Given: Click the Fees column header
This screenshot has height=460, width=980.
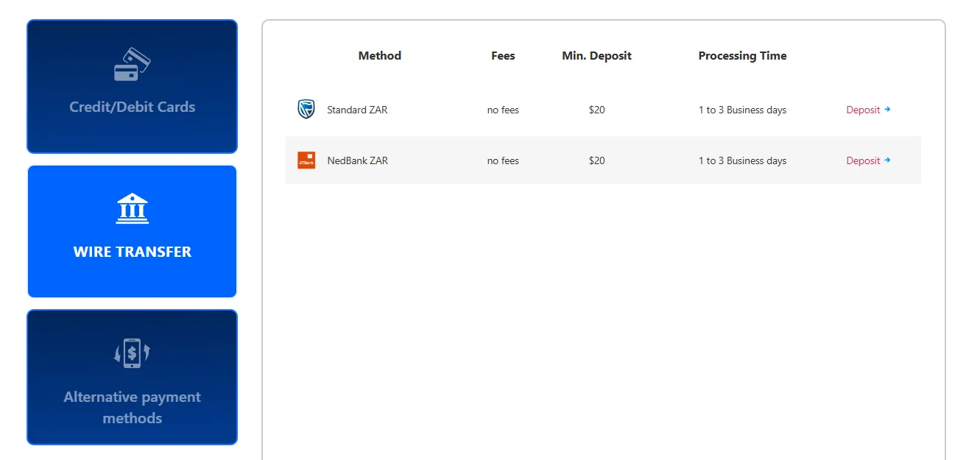Looking at the screenshot, I should pos(503,56).
